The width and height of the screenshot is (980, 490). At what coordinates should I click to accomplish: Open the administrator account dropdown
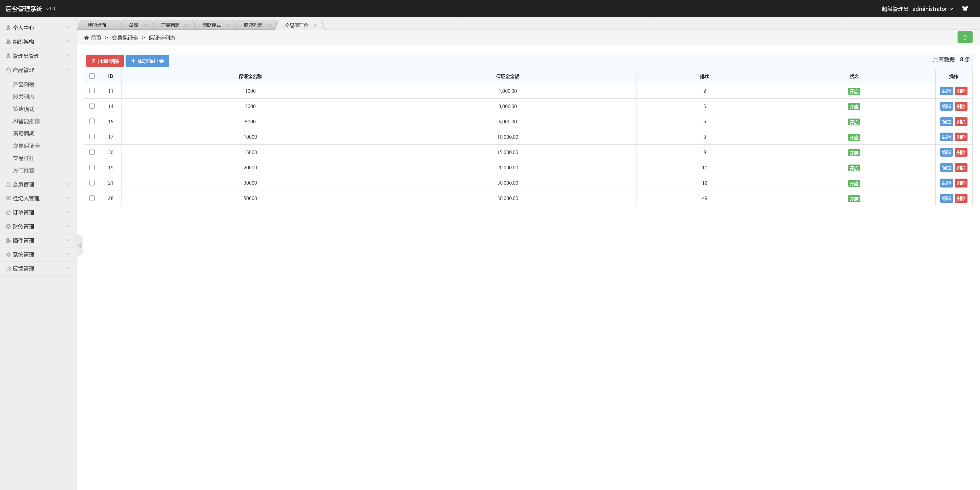[x=933, y=8]
